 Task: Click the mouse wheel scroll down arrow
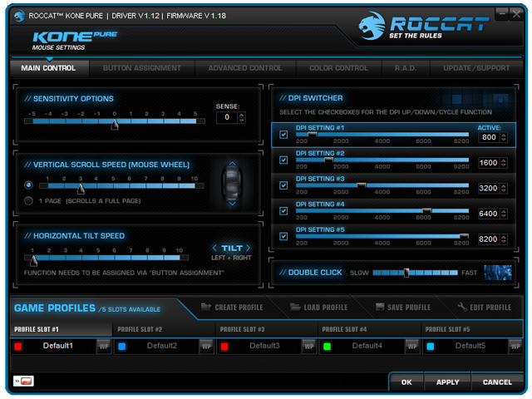(232, 204)
